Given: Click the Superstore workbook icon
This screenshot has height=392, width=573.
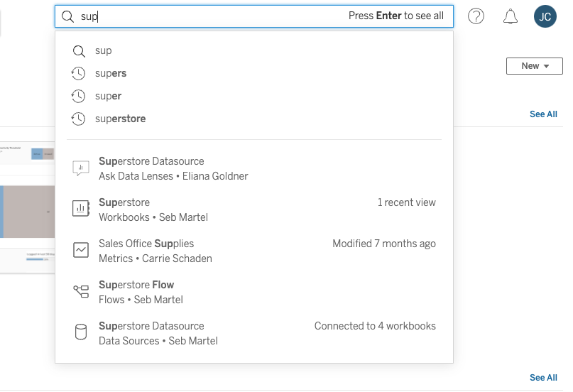Looking at the screenshot, I should click(81, 209).
